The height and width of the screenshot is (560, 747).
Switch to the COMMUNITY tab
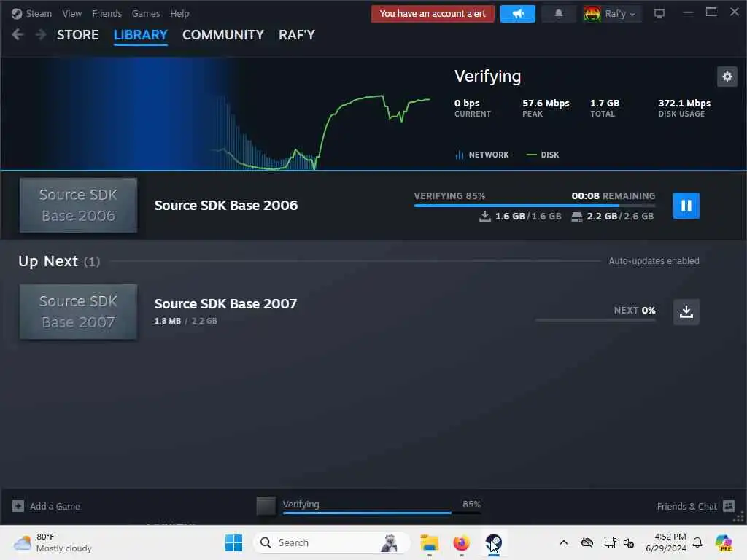pyautogui.click(x=223, y=35)
